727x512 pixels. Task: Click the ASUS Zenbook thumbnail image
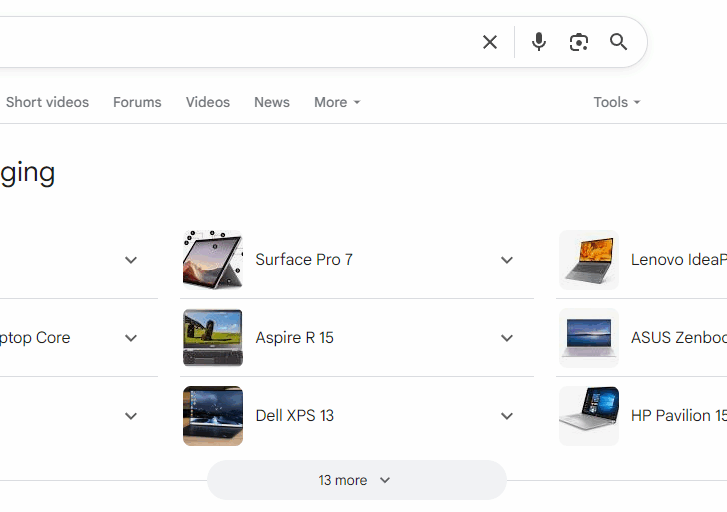[x=589, y=338]
